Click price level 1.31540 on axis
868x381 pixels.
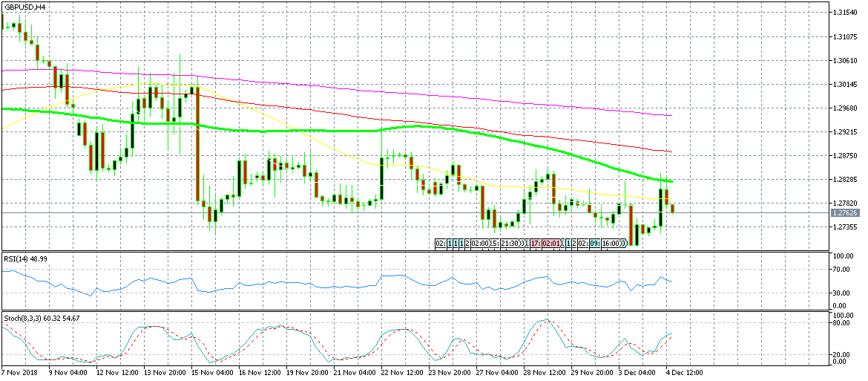(x=845, y=12)
